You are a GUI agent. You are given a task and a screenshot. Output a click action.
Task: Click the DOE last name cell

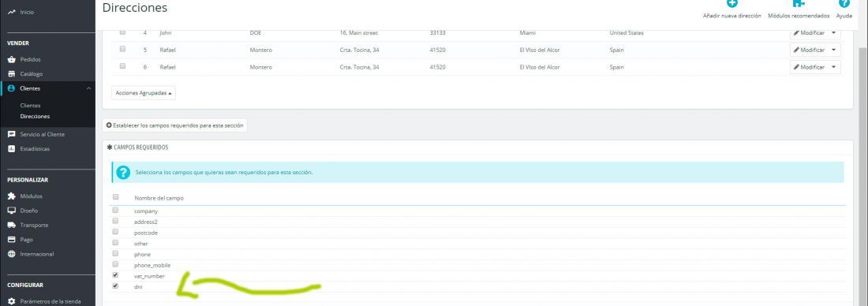255,33
